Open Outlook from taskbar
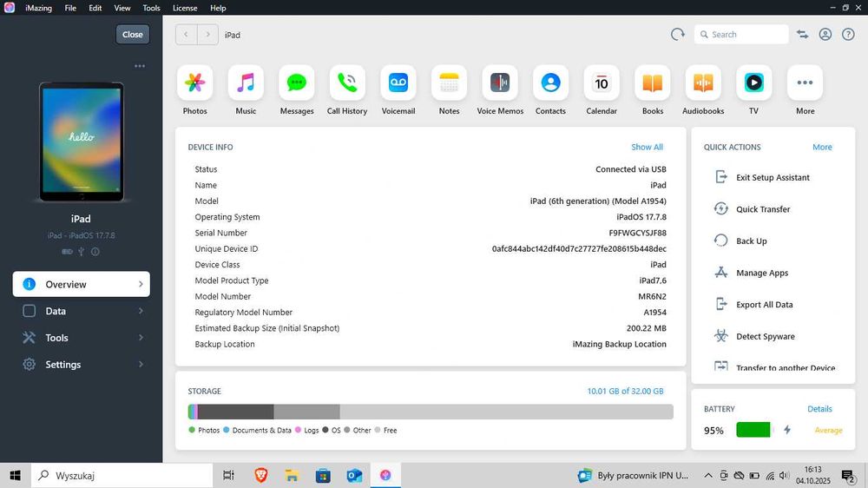Screen dimensions: 868x488 pyautogui.click(x=354, y=475)
